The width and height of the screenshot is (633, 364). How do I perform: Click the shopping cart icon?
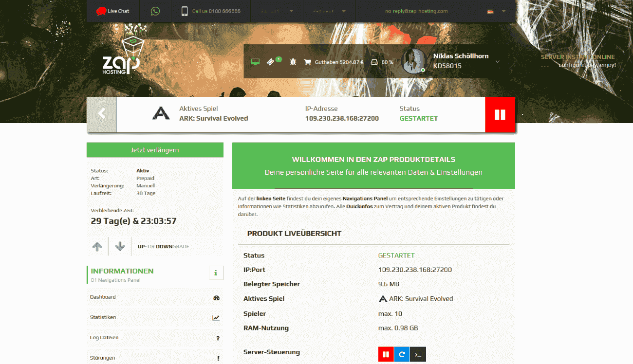[307, 62]
